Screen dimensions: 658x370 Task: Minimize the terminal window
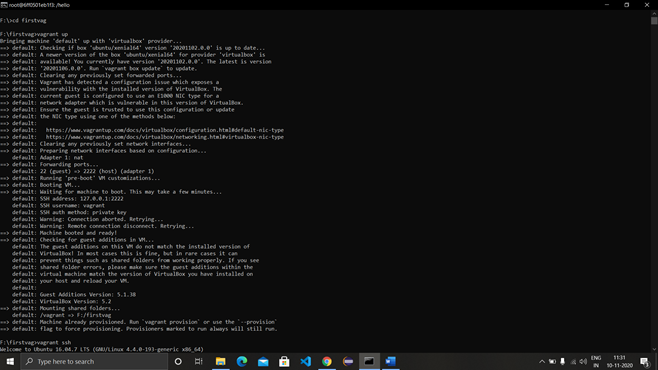[x=607, y=5]
